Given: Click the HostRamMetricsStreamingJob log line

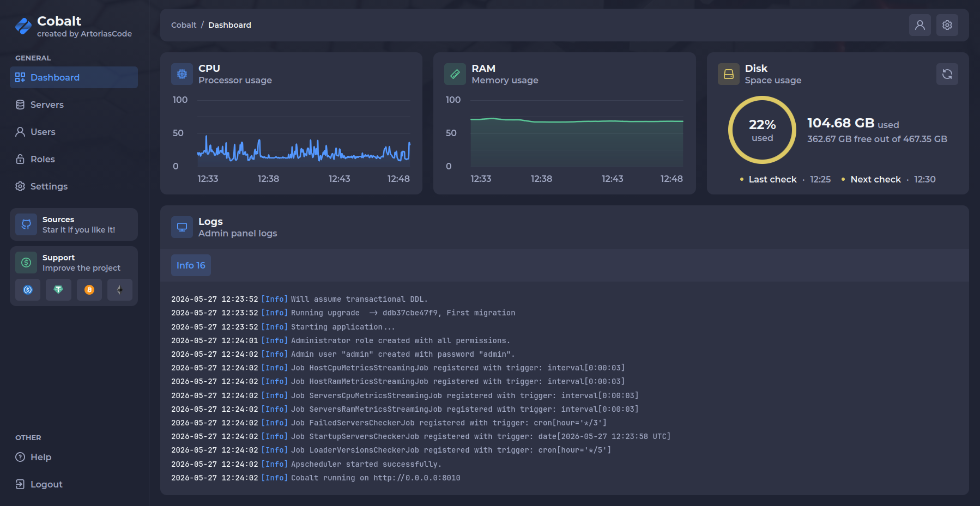Looking at the screenshot, I should [398, 381].
